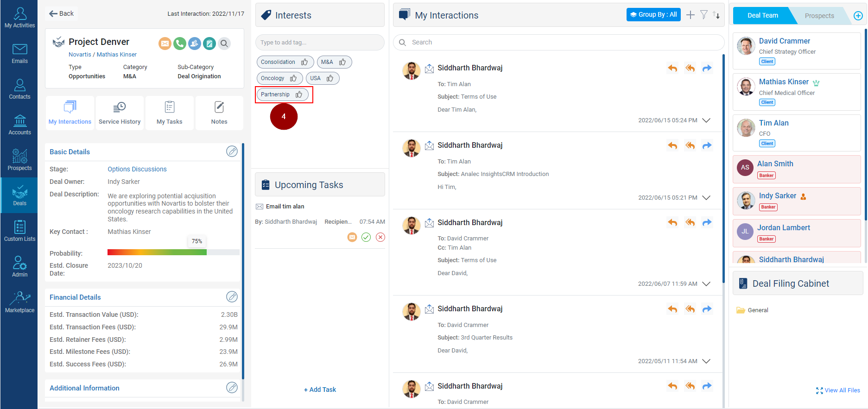Open Indy Sarker's deal team card
This screenshot has height=409, width=868.
pos(797,201)
